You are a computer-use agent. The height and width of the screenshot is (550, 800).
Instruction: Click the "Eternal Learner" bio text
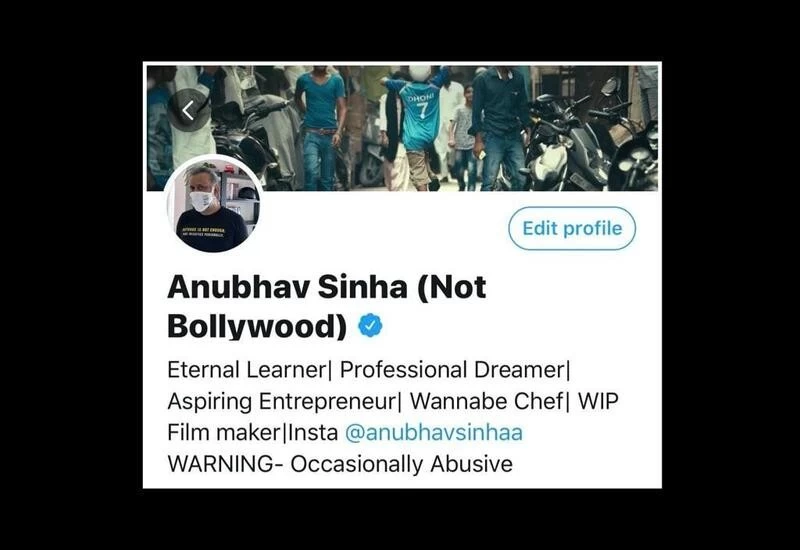(x=245, y=370)
